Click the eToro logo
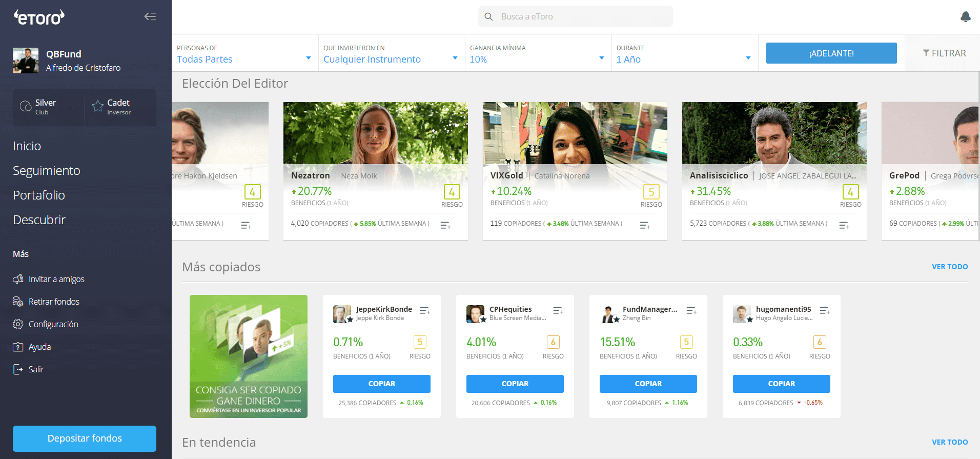980x459 pixels. pyautogui.click(x=39, y=17)
